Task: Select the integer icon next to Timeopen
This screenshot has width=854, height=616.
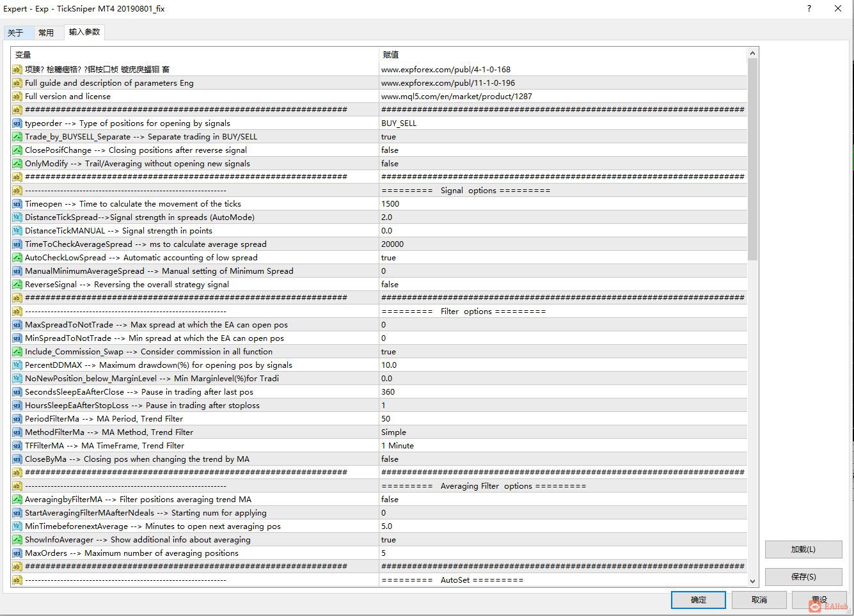Action: pos(17,204)
